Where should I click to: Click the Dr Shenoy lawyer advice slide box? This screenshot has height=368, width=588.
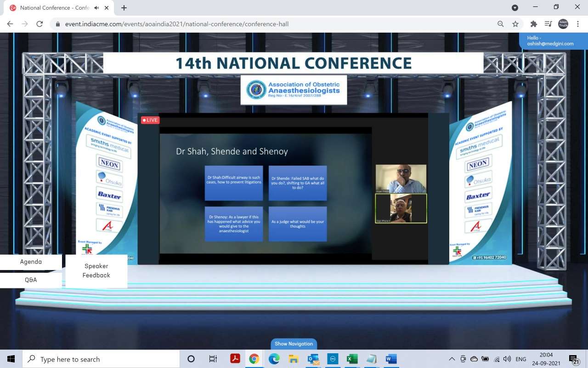point(234,224)
